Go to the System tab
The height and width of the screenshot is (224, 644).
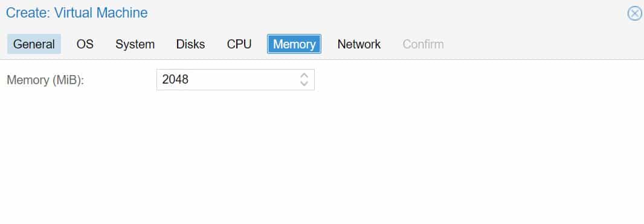pyautogui.click(x=135, y=44)
